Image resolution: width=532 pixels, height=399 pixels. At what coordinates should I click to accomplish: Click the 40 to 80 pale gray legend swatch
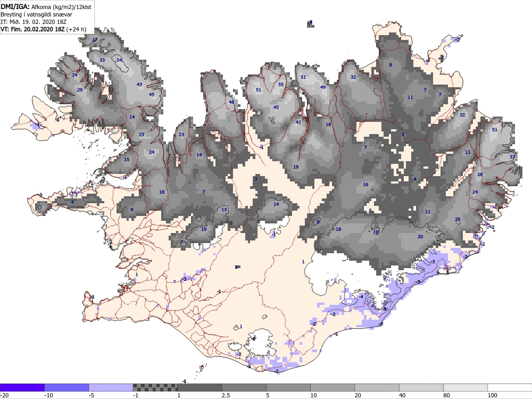[x=421, y=387]
